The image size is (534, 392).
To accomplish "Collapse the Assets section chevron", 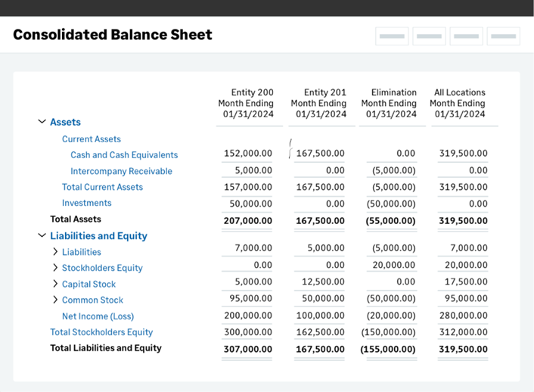I will click(x=42, y=122).
